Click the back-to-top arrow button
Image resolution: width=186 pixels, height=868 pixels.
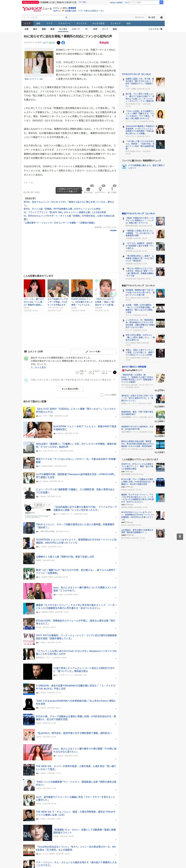tap(180, 537)
